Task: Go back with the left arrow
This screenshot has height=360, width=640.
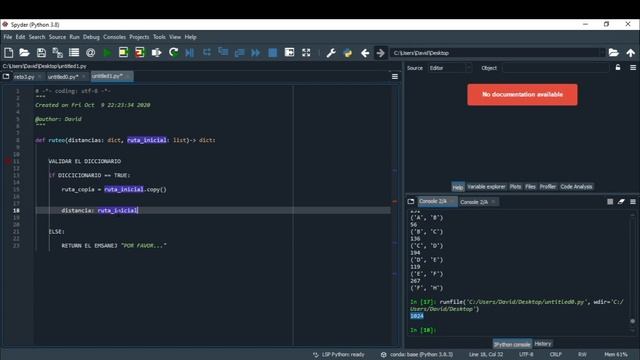Action: 365,53
